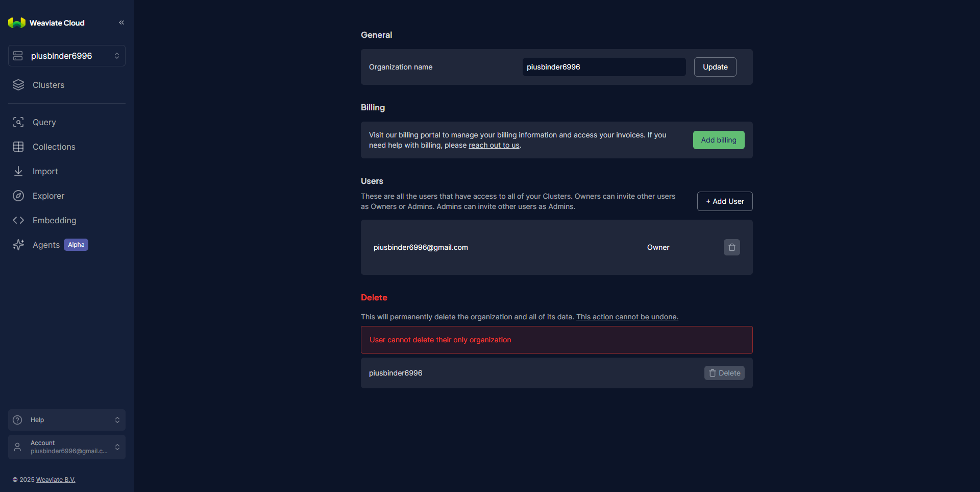The width and height of the screenshot is (980, 492).
Task: Click the Agents sparkle icon
Action: click(x=18, y=245)
